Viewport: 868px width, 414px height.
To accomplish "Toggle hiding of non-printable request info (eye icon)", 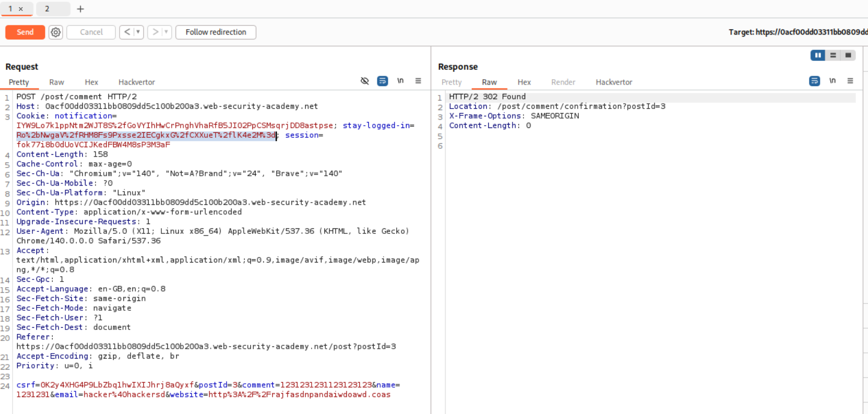I will point(365,81).
